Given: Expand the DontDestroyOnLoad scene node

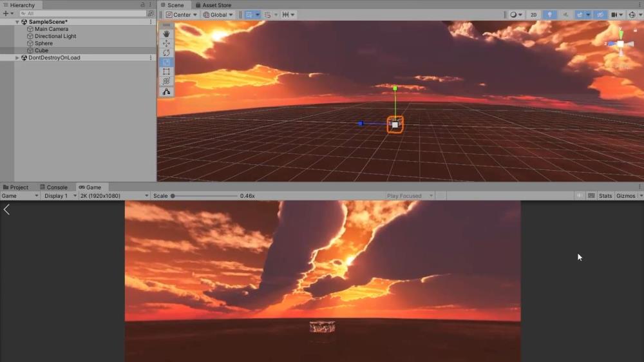Looking at the screenshot, I should 17,58.
